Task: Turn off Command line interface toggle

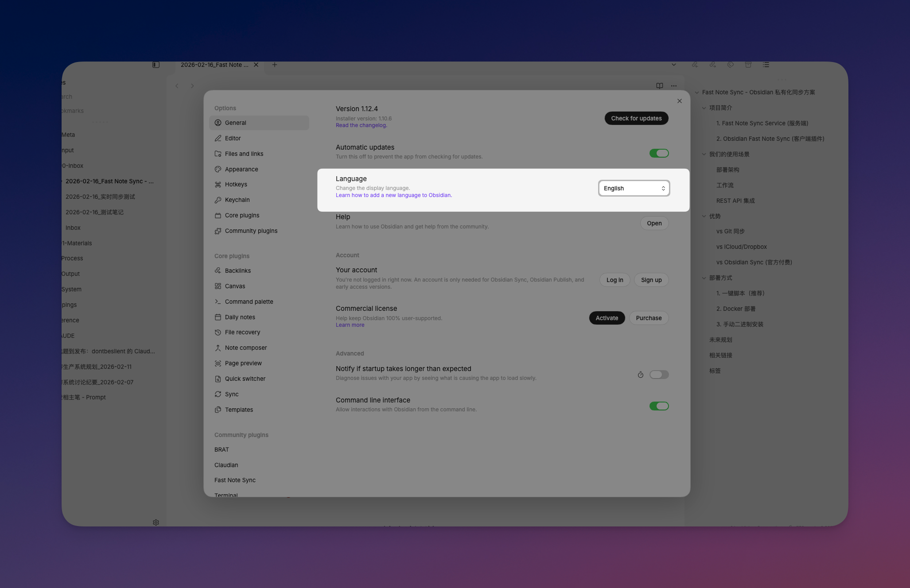Action: (659, 406)
